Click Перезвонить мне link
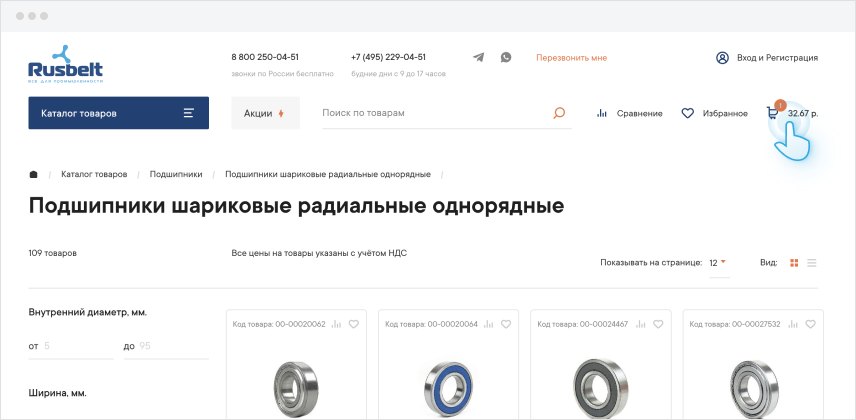This screenshot has height=420, width=856. (571, 58)
